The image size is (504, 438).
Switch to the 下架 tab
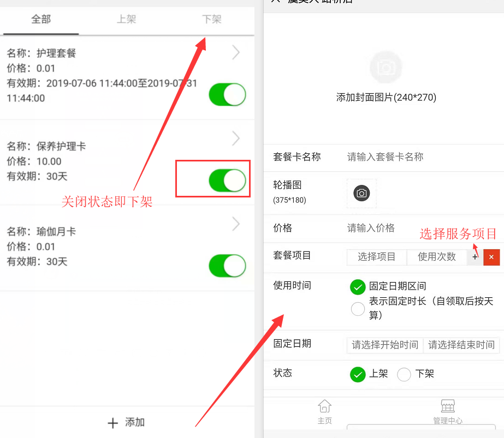click(x=212, y=19)
